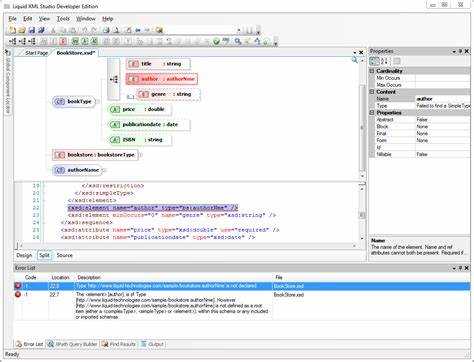This screenshot has height=362, width=474.
Task: Click the Save floppy disk icon
Action: (x=32, y=30)
